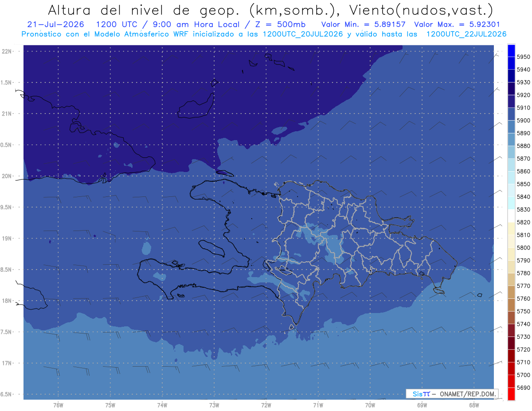Click the "5950" legend value
Screen dimensions: 532x411
524,57
